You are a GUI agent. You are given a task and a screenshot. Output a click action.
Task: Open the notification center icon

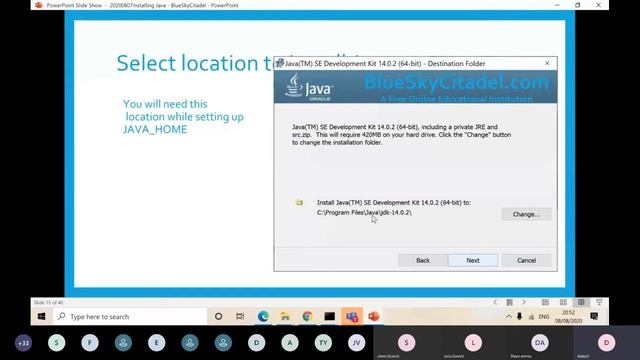[x=594, y=316]
